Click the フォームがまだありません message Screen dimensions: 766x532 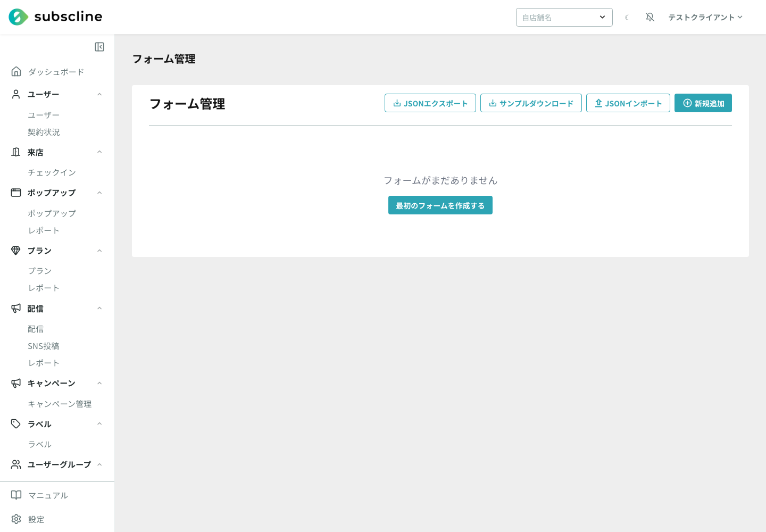pos(440,180)
